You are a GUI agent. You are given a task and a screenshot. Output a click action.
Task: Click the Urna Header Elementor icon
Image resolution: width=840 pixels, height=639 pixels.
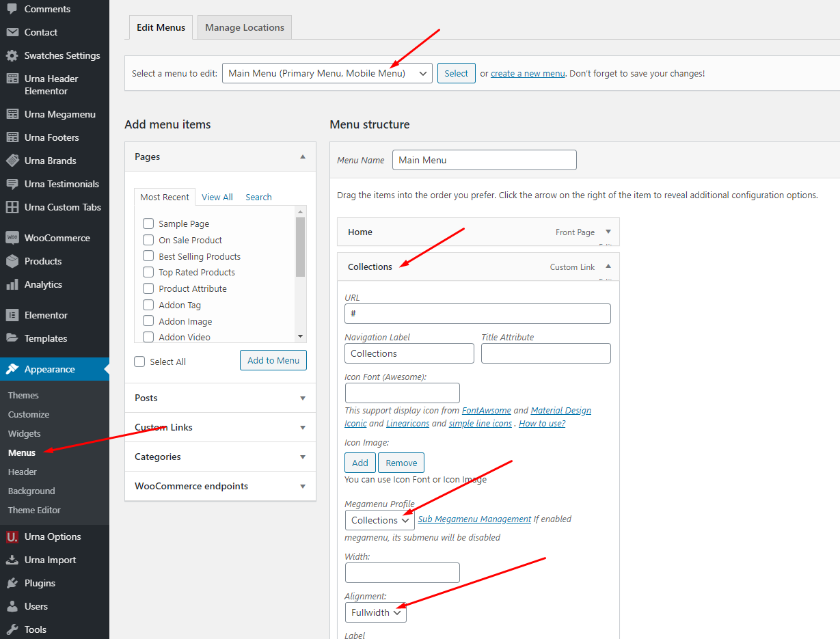[12, 79]
